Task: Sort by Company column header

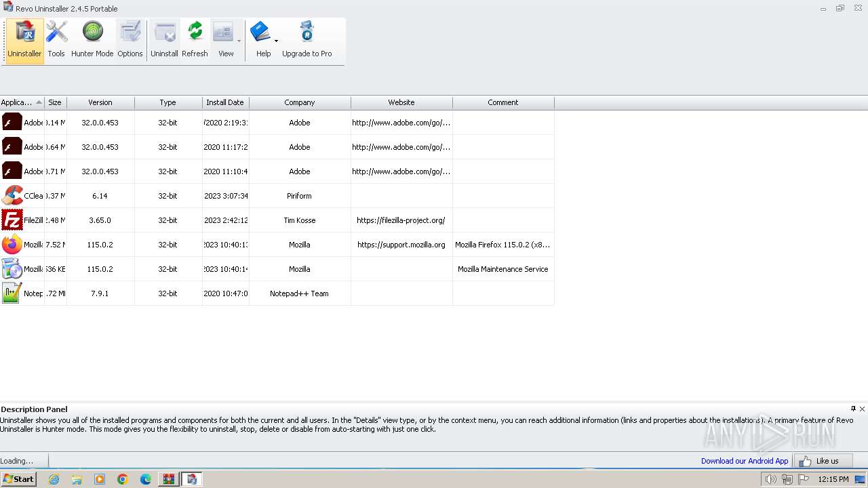Action: tap(300, 102)
